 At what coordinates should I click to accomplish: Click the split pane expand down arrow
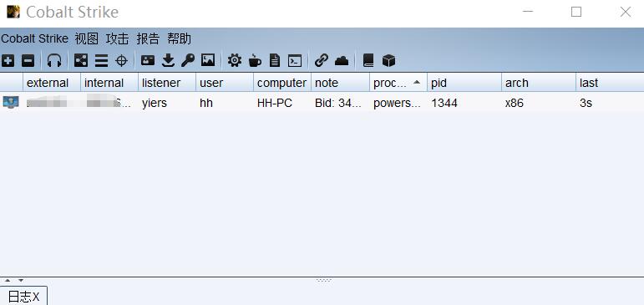coord(21,281)
